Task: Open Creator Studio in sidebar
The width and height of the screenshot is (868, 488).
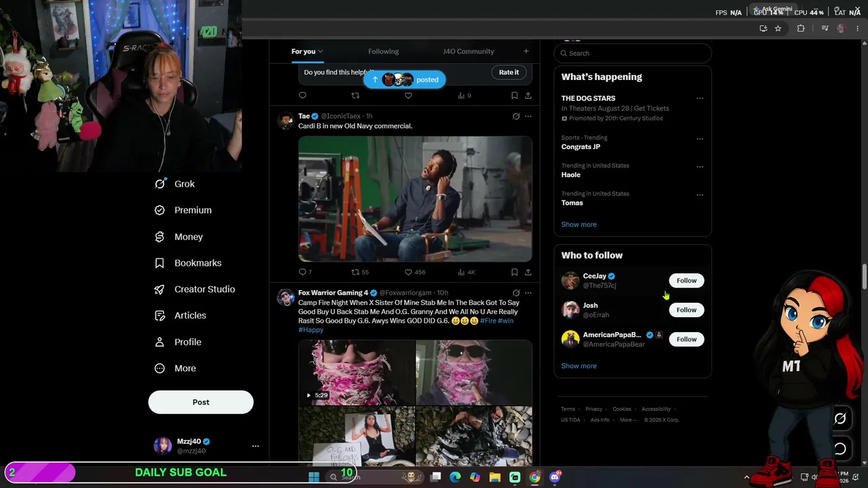Action: click(x=194, y=289)
